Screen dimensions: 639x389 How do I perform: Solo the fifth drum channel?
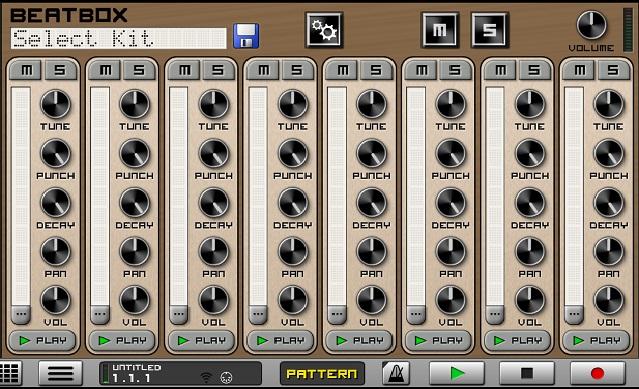point(376,70)
